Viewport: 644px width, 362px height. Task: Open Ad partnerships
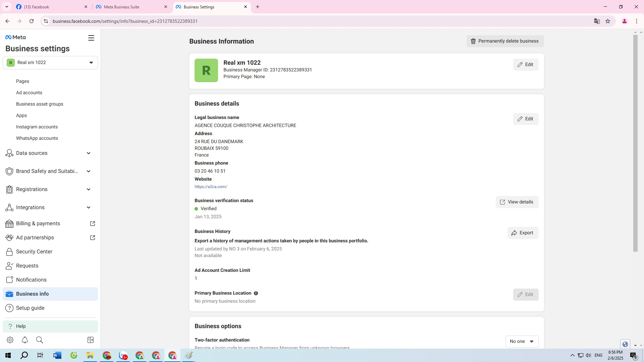[50, 238]
